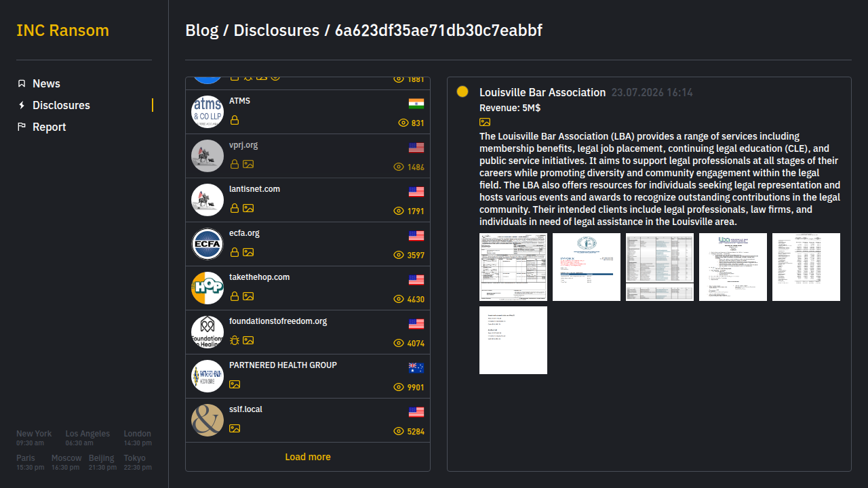Open the fifth numeric columns thumbnail
This screenshot has width=868, height=488.
806,267
